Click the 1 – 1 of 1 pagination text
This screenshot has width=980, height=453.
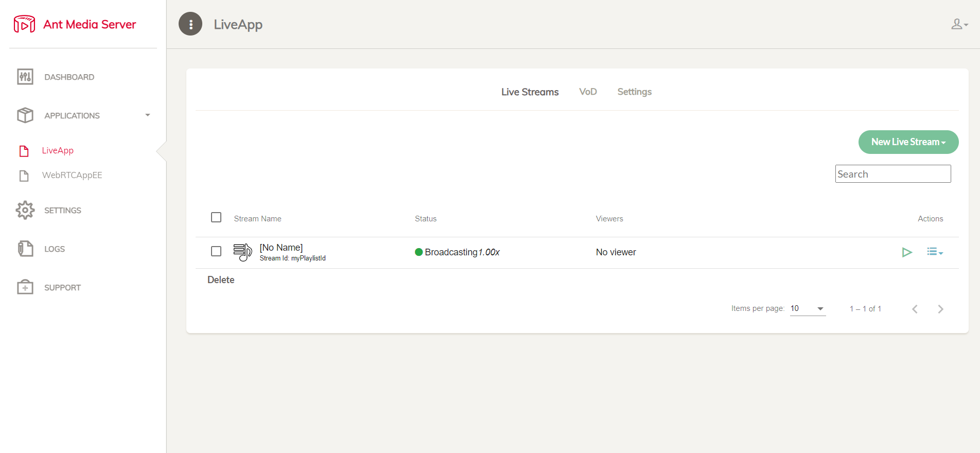click(865, 309)
